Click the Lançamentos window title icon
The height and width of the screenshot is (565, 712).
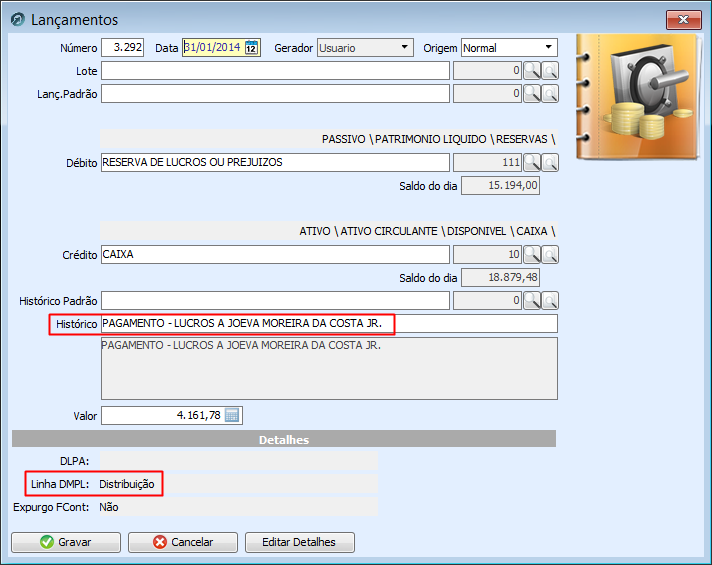pyautogui.click(x=18, y=20)
